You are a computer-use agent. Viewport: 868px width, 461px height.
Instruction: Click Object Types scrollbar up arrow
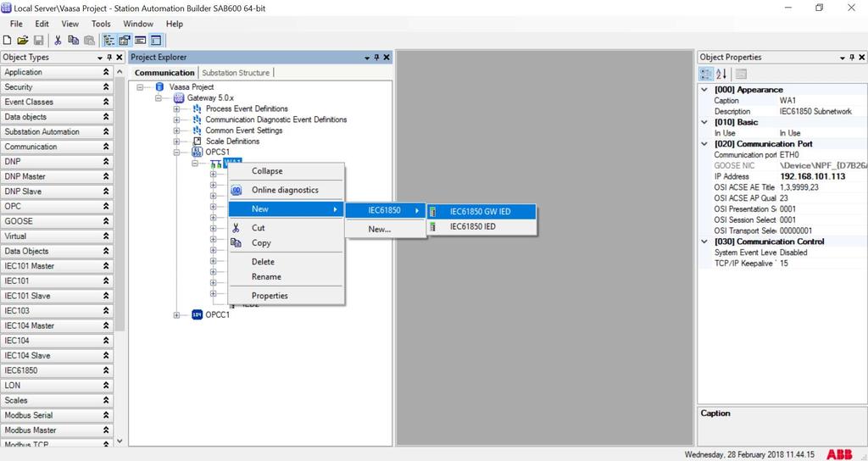[x=120, y=72]
